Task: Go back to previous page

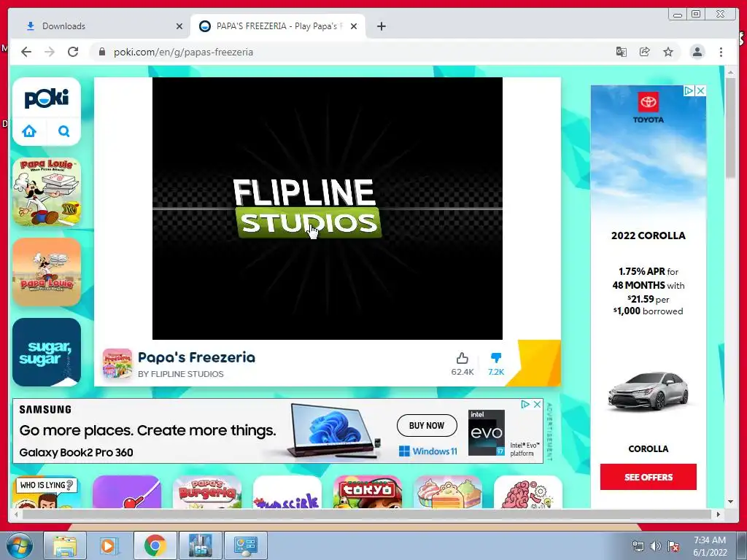Action: click(26, 52)
